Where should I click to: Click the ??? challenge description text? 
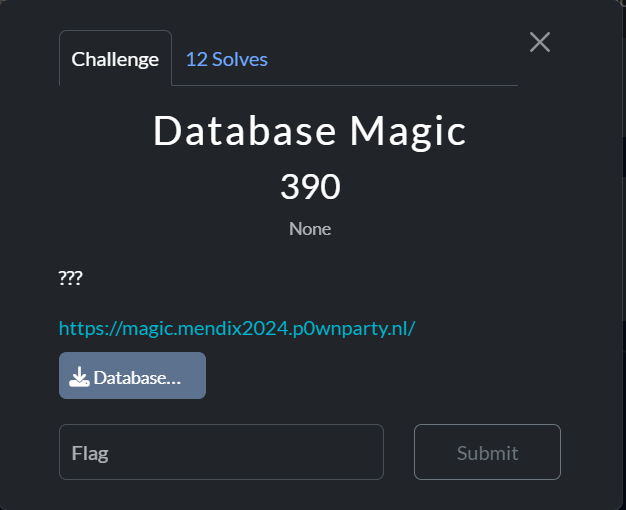[71, 277]
